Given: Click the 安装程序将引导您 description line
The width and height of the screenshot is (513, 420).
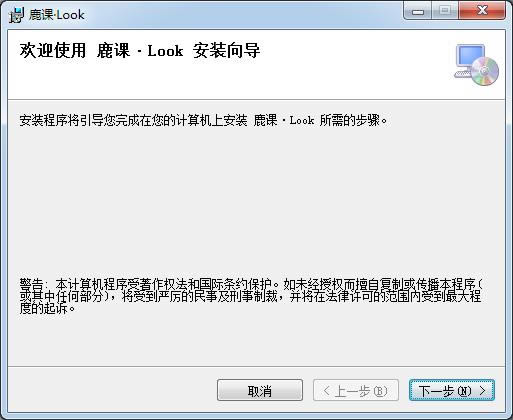Looking at the screenshot, I should [x=203, y=120].
